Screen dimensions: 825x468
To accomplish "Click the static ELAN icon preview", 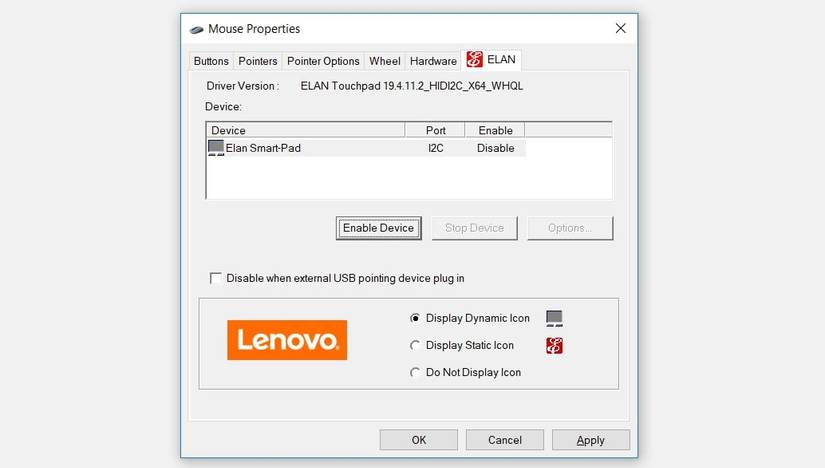I will click(x=554, y=345).
